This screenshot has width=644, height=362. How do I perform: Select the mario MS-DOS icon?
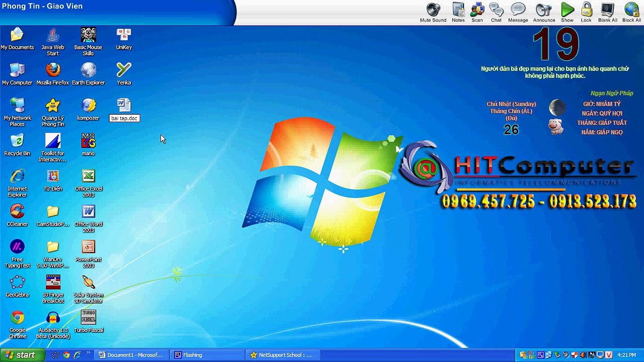[x=88, y=145]
